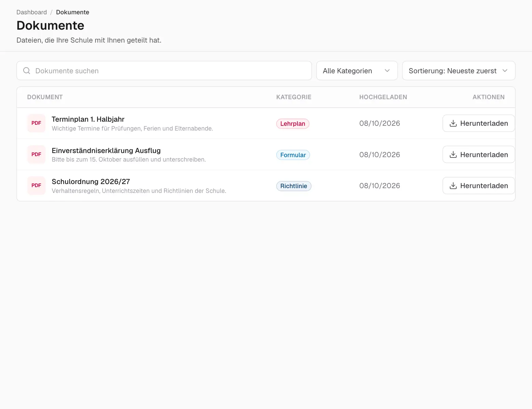Screen dimensions: 532x409
Task: Click the subtitle 'Dateien, die Ihre Schule'
Action: (89, 40)
